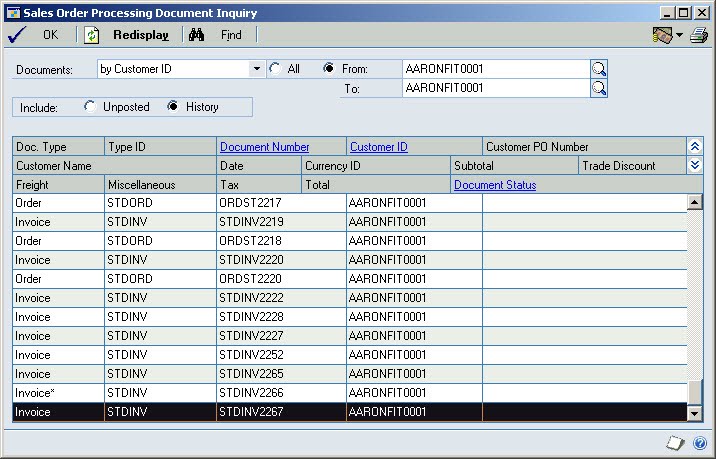Click the help question mark icon
This screenshot has width=716, height=459.
(700, 443)
